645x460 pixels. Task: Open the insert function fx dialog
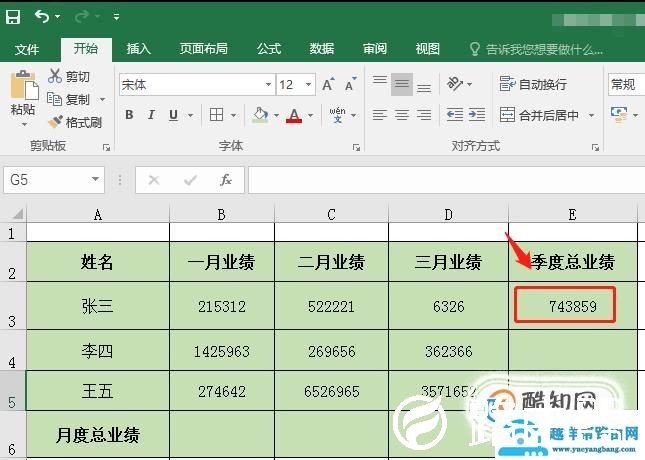tap(226, 180)
